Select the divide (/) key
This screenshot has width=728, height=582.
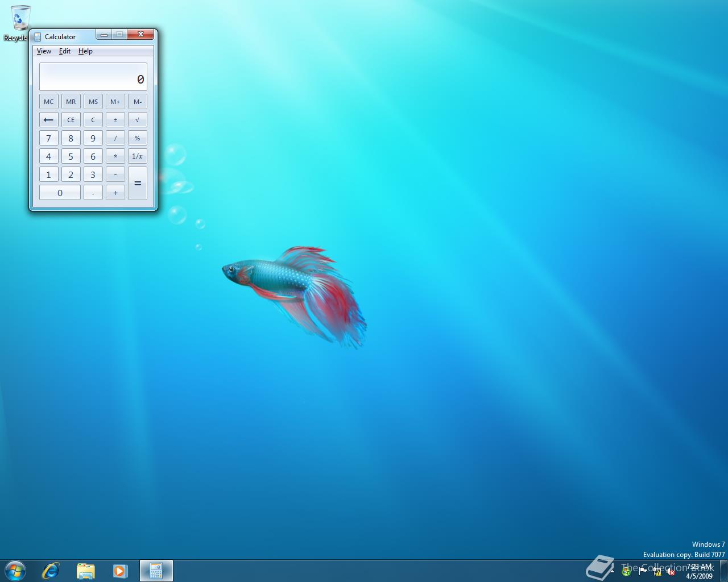[x=115, y=138]
